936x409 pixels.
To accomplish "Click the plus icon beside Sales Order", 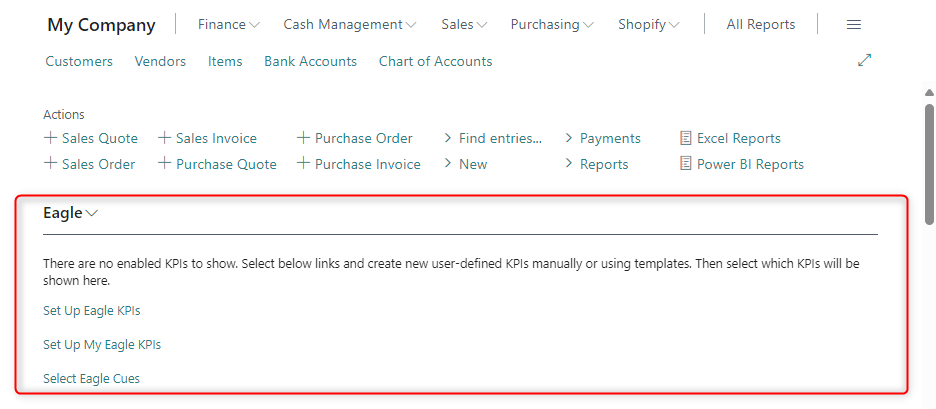I will point(51,164).
